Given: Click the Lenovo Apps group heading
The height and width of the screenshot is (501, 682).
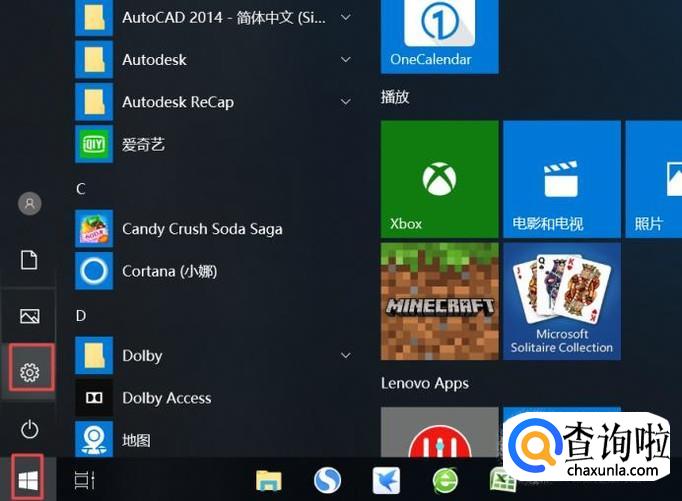Looking at the screenshot, I should coord(425,384).
